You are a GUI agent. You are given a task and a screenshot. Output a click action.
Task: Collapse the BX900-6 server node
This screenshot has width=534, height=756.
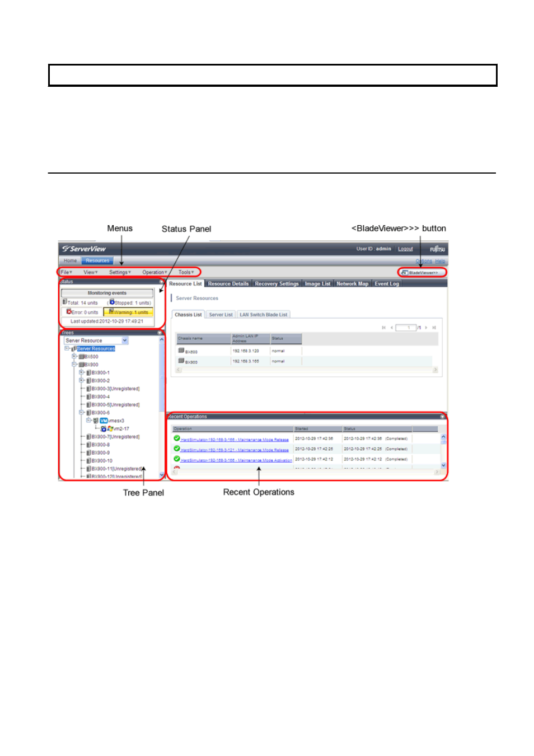point(82,413)
